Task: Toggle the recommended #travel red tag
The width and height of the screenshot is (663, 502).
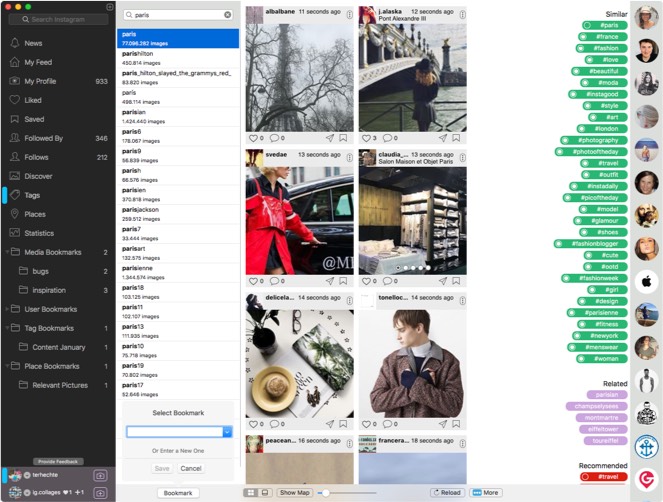Action: (604, 477)
